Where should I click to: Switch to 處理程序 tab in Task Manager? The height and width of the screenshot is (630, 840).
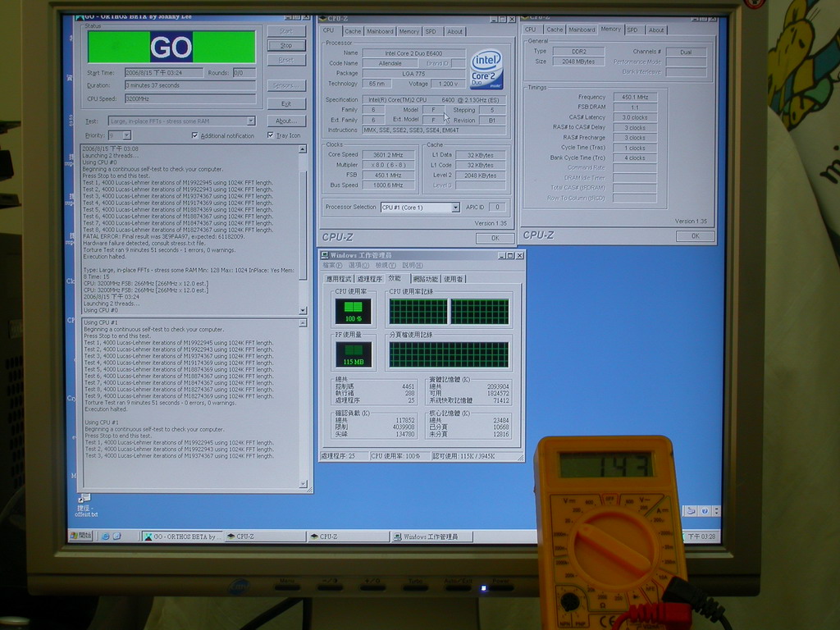[x=370, y=279]
